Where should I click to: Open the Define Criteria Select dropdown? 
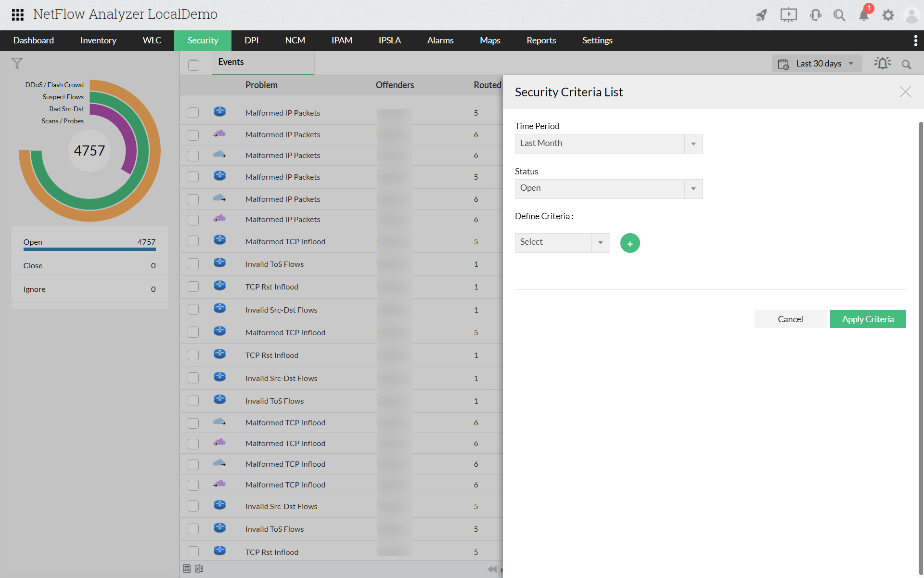pos(562,243)
